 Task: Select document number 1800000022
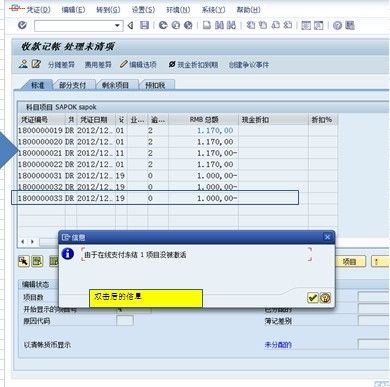(x=40, y=164)
